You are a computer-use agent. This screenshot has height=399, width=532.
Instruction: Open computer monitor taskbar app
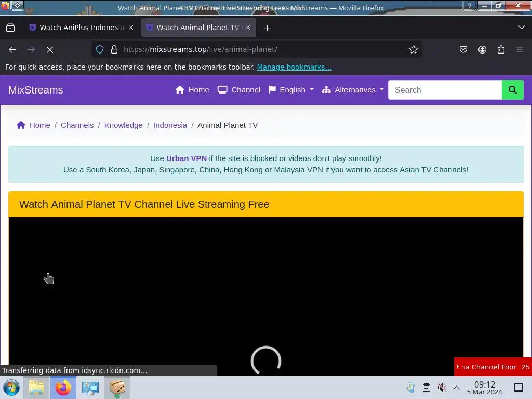(90, 388)
